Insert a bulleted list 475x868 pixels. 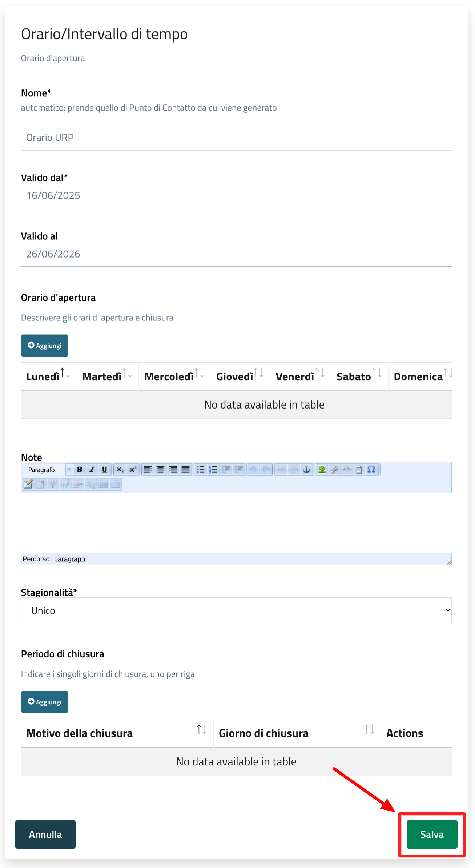(201, 470)
